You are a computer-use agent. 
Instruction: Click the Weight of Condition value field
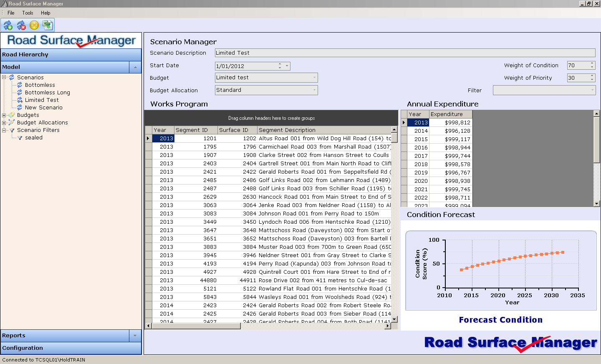tap(578, 65)
